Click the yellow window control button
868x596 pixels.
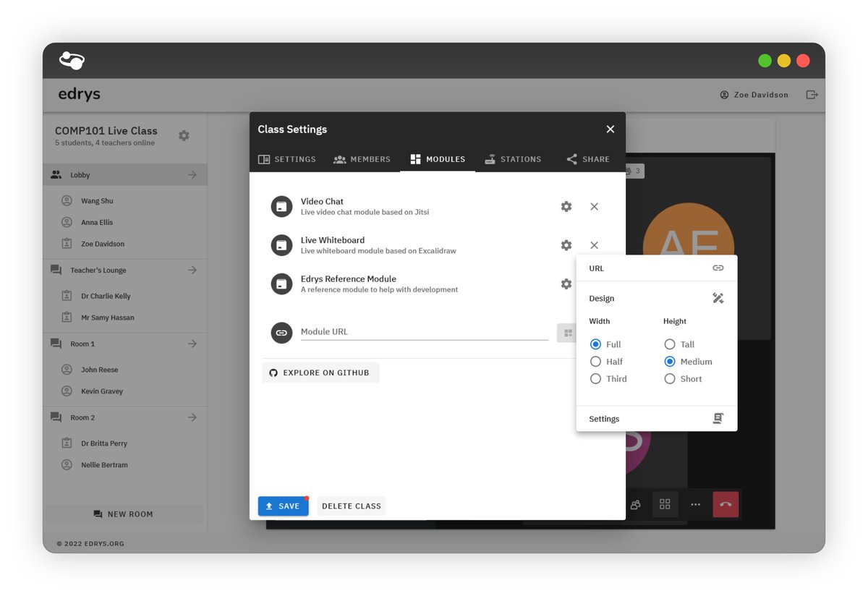click(784, 61)
